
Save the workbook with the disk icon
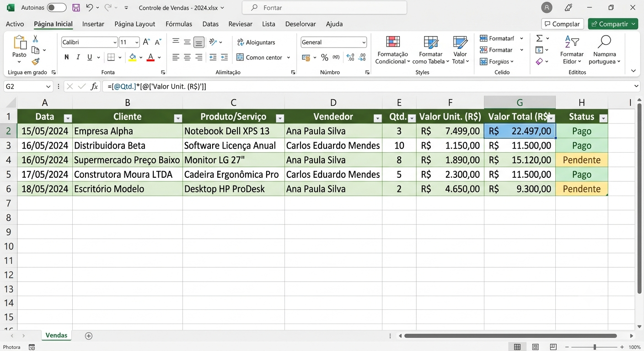[76, 8]
